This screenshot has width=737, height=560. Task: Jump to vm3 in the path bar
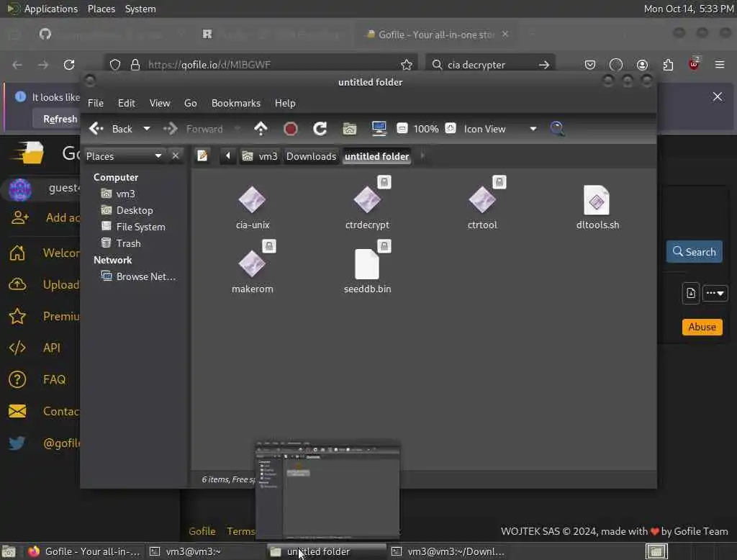(260, 156)
